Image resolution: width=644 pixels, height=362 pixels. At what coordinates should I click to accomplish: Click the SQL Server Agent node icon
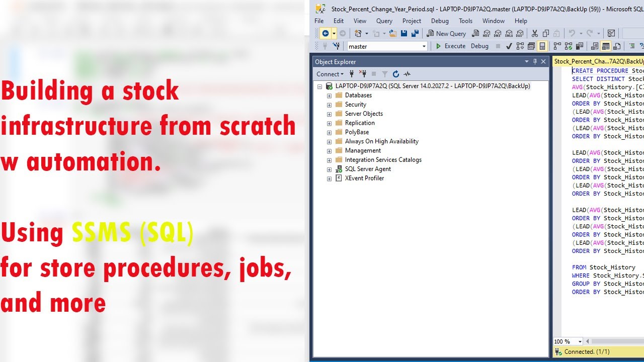[339, 169]
